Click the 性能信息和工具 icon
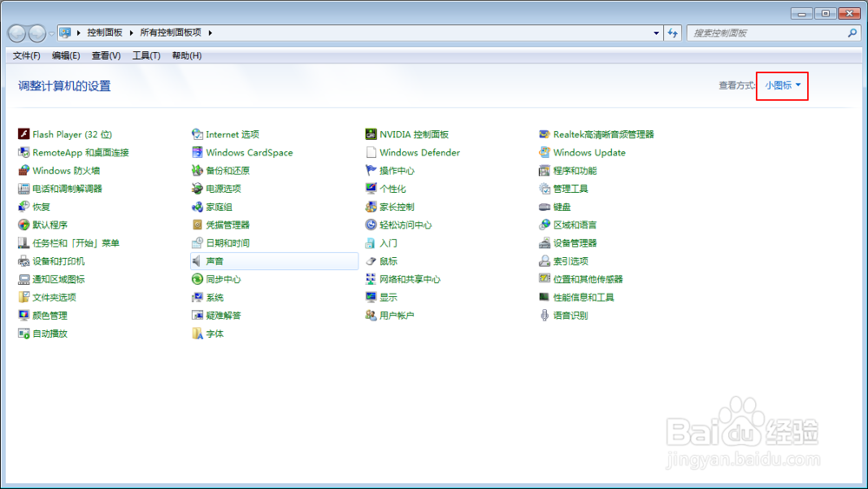Screen dimensions: 868x489 [x=545, y=297]
